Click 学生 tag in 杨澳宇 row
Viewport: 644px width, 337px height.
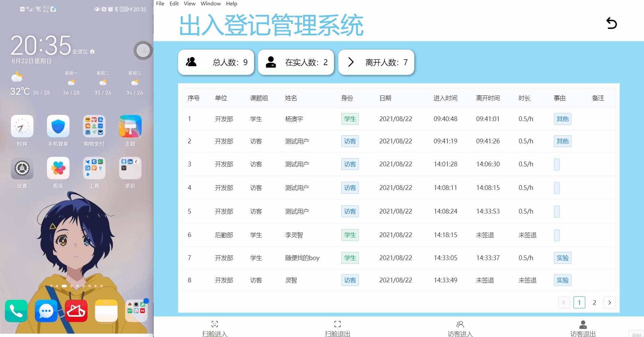click(x=350, y=119)
